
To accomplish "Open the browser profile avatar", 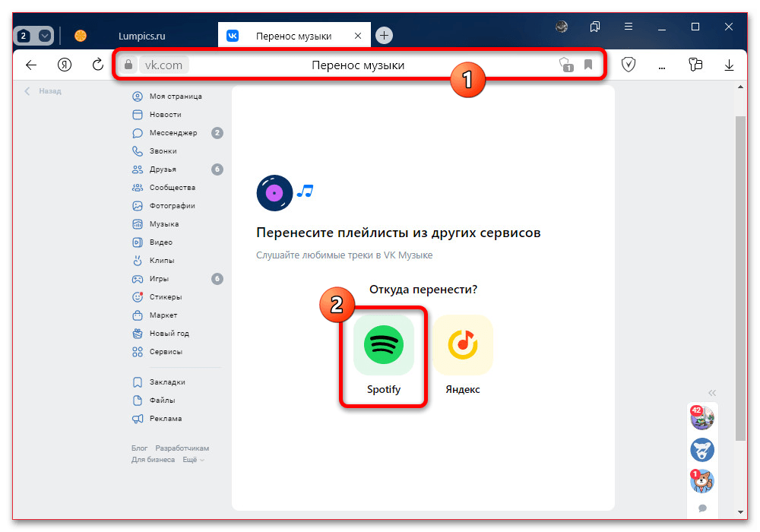I will pos(562,27).
